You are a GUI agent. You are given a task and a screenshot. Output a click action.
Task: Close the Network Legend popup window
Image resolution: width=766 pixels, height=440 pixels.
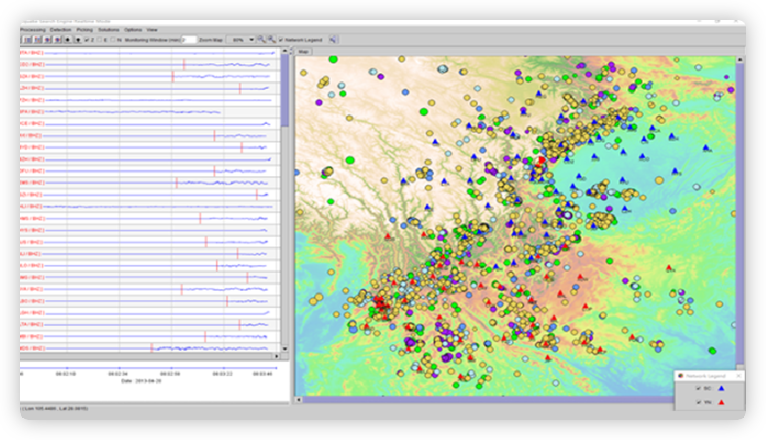pos(739,376)
